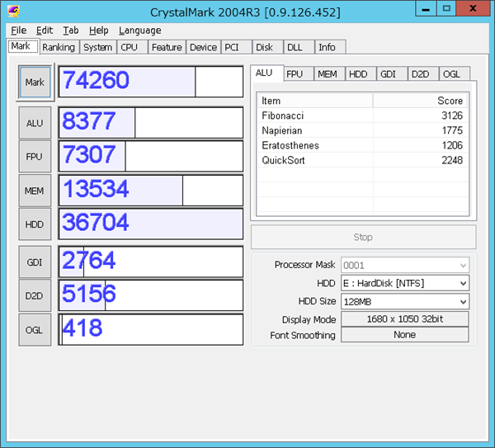Switch to the PCI tab
Image resolution: width=495 pixels, height=448 pixels.
pos(237,47)
